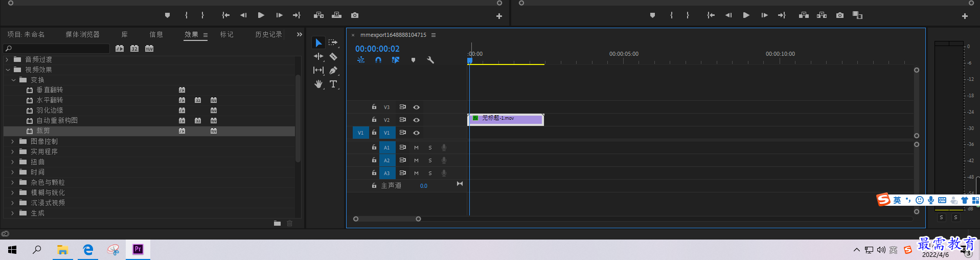Select 无标题-1.mov clip on V2

coord(506,119)
